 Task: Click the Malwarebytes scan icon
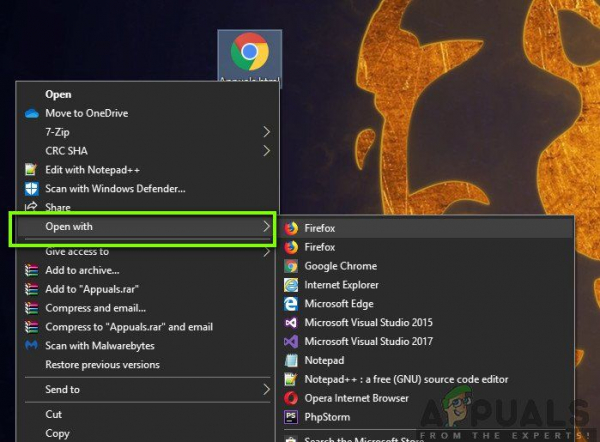click(31, 345)
